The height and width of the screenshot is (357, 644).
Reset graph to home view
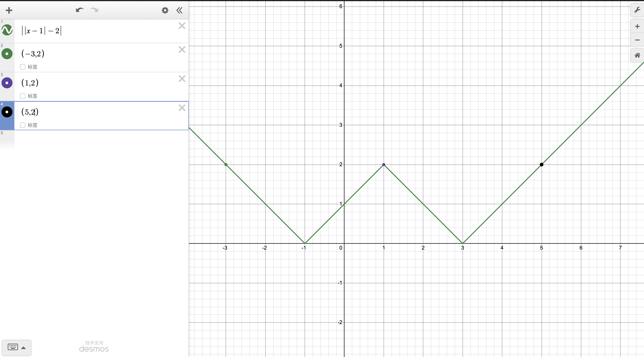tap(637, 55)
